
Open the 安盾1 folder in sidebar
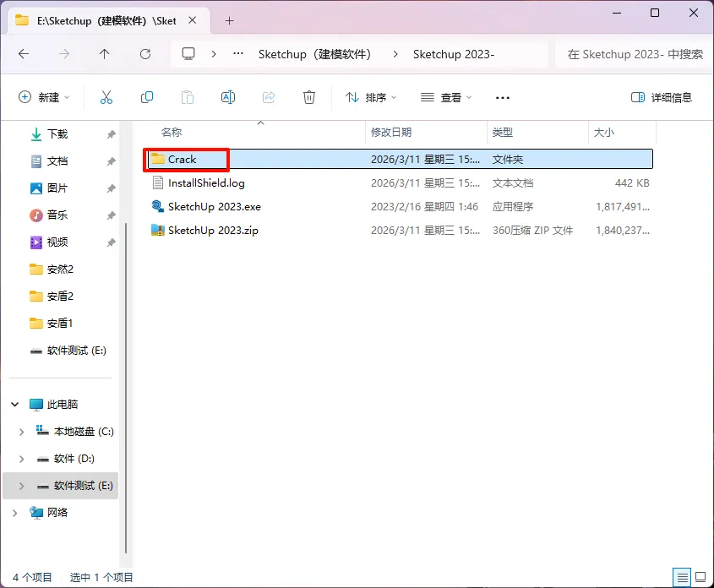(60, 323)
